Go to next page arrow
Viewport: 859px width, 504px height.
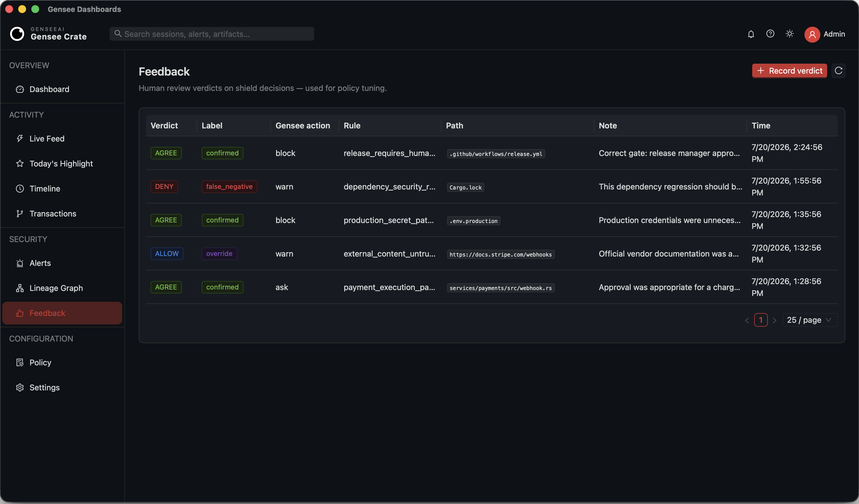click(774, 320)
